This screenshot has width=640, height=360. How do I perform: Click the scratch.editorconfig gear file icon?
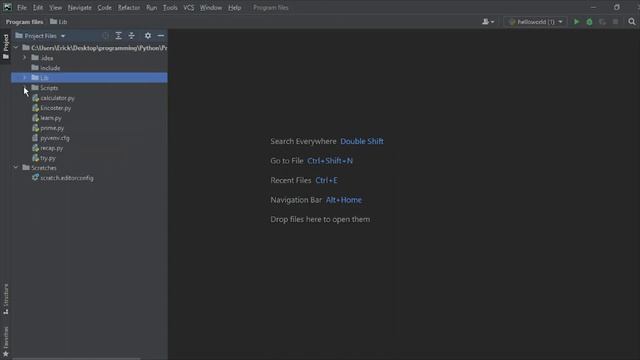(36, 178)
